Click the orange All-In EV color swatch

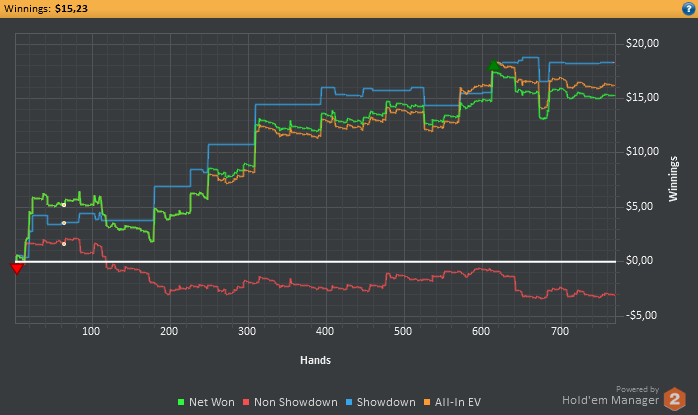(427, 402)
